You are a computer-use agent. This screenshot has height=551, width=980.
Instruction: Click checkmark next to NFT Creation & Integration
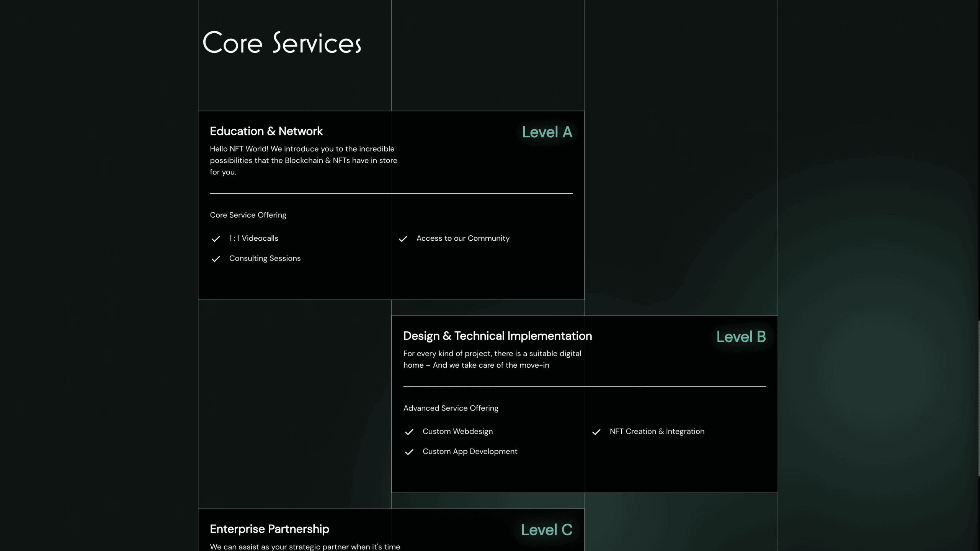pos(596,432)
